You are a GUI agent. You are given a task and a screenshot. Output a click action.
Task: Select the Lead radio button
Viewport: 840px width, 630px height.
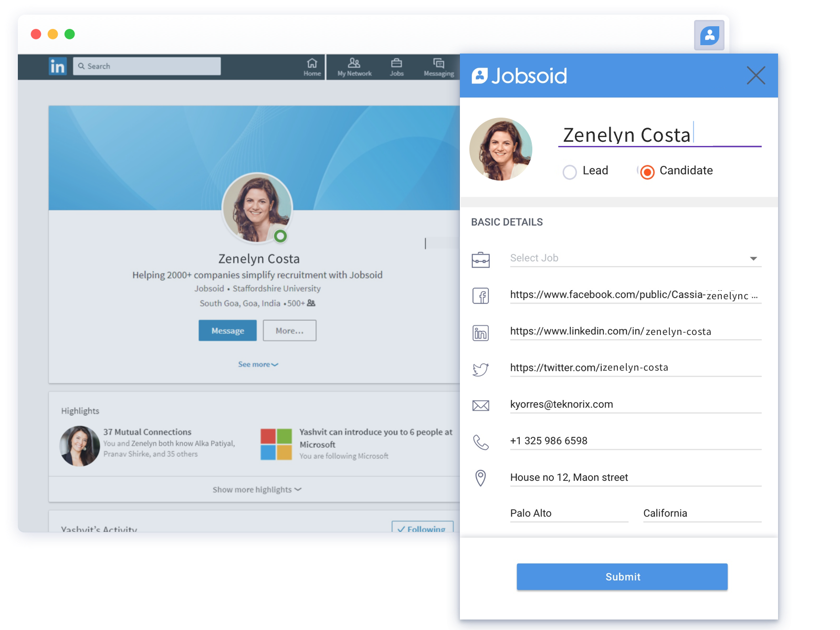click(570, 172)
